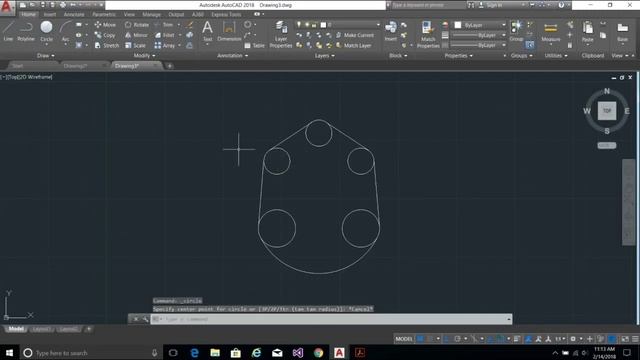Click the Match Properties icon
The height and width of the screenshot is (360, 640).
point(428,34)
